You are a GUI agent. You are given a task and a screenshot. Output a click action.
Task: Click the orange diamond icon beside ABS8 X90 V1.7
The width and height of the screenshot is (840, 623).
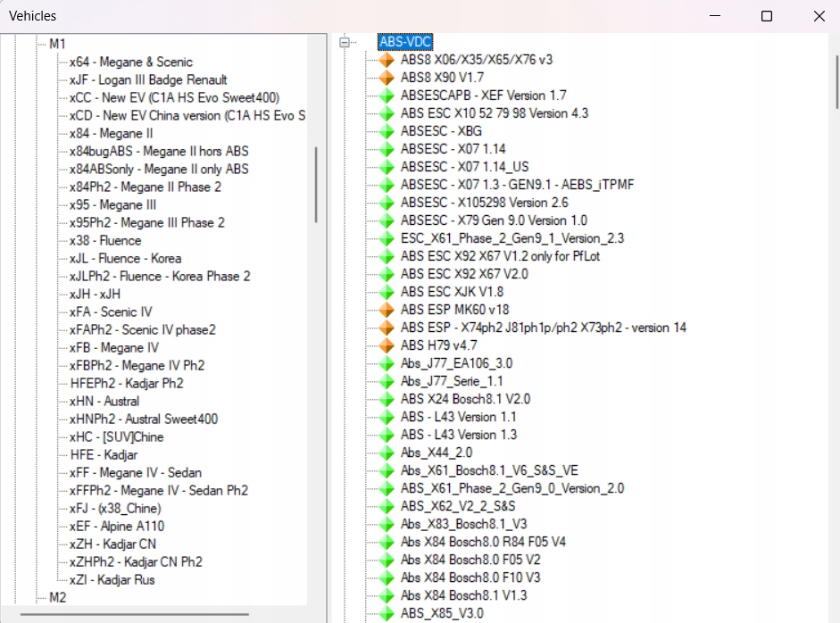click(x=387, y=78)
